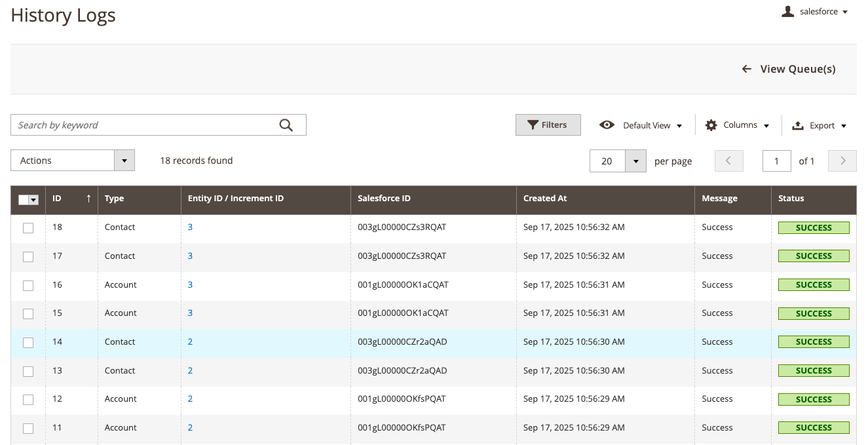868x445 pixels.
Task: Tick the checkbox for log ID 17
Action: (x=28, y=257)
